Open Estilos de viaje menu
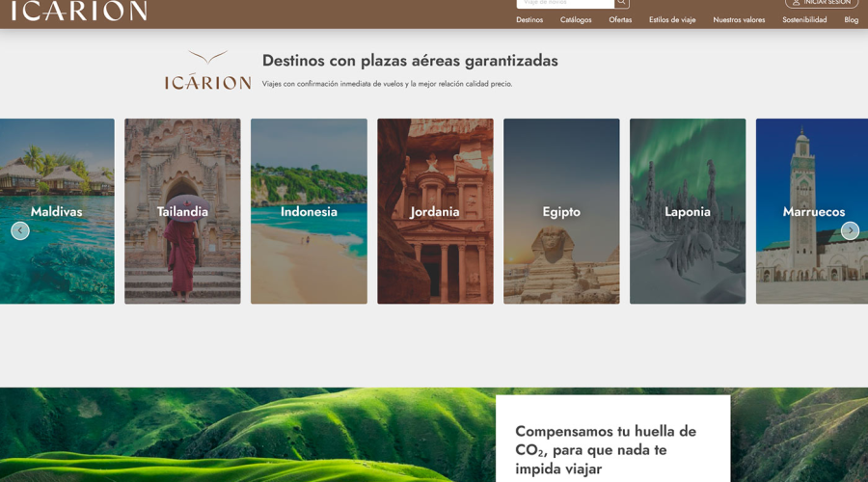Screen dimensions: 868x482 pyautogui.click(x=672, y=20)
